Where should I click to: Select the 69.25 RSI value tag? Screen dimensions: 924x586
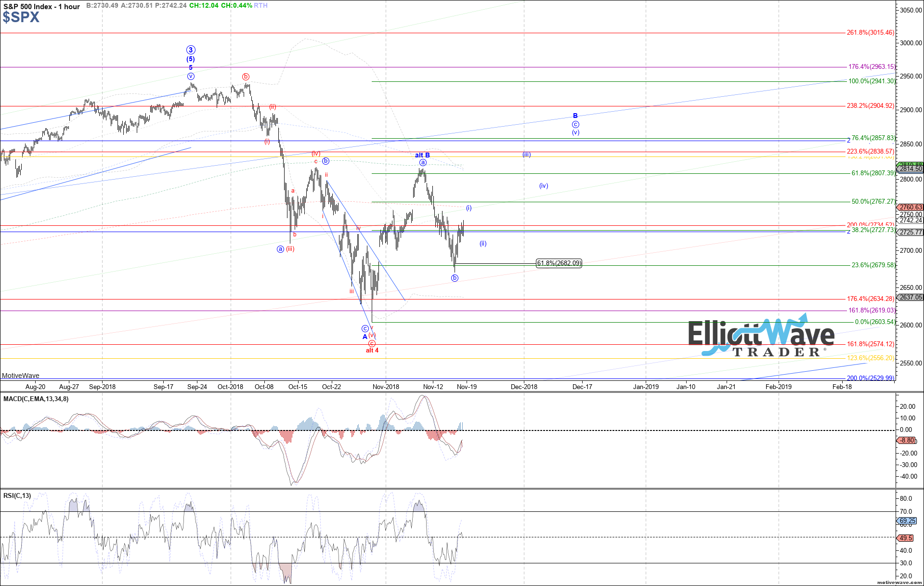(908, 521)
